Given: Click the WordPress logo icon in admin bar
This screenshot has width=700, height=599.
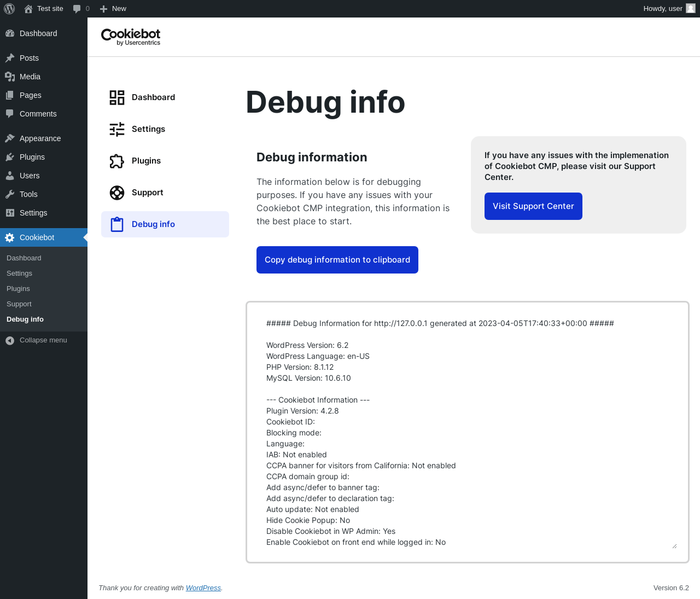Looking at the screenshot, I should [9, 9].
